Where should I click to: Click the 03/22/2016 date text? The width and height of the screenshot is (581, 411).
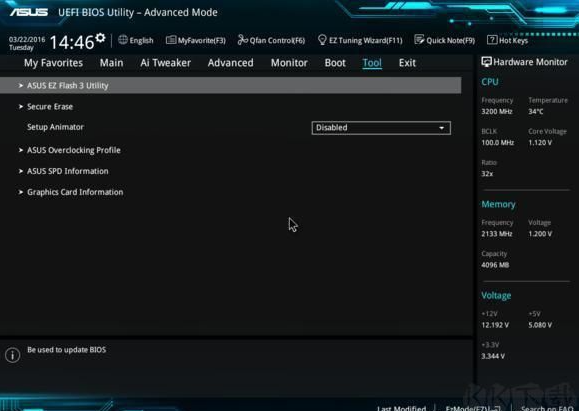coord(27,40)
